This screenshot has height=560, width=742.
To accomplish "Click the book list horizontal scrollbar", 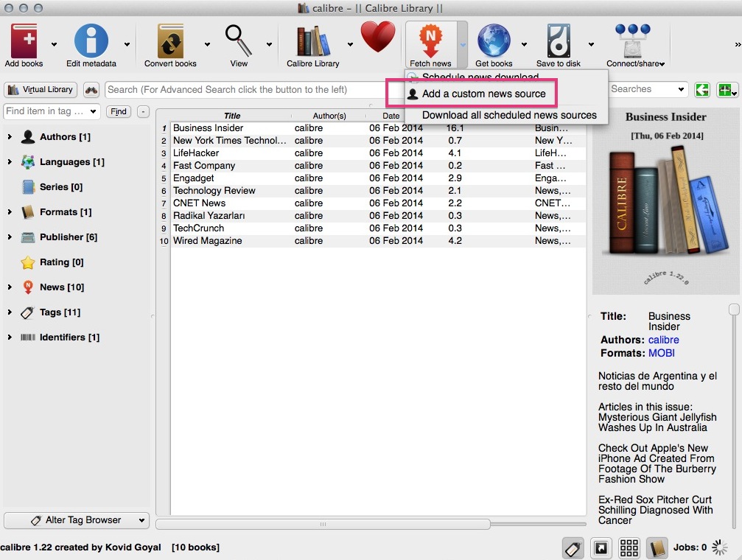I will (x=323, y=524).
